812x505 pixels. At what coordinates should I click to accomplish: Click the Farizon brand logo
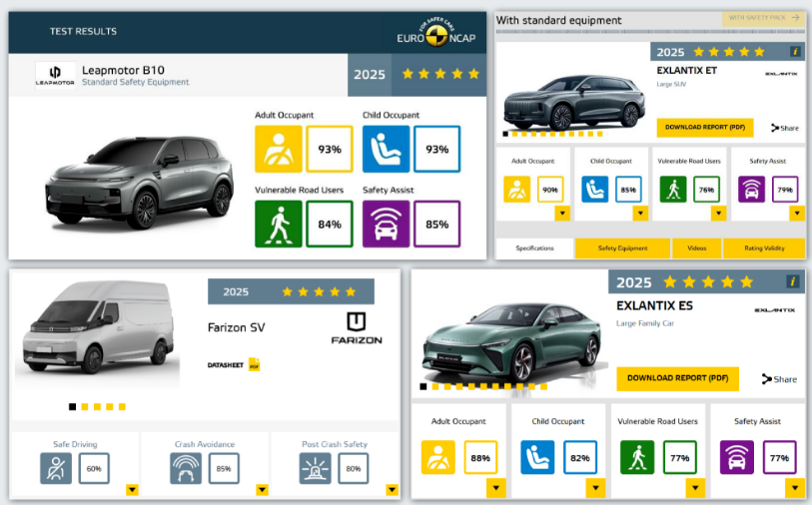click(357, 328)
